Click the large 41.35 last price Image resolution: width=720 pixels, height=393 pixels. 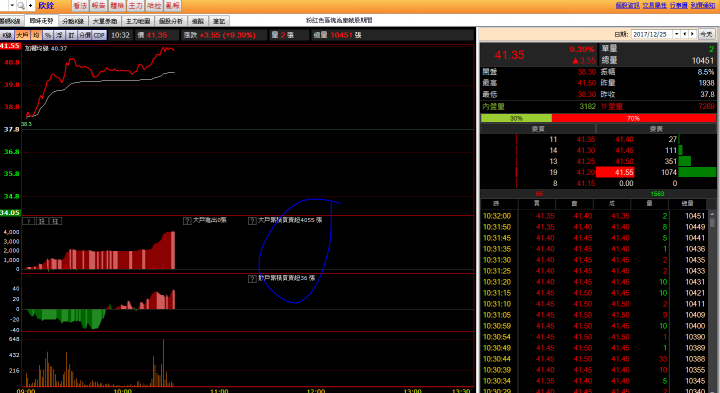[x=509, y=55]
